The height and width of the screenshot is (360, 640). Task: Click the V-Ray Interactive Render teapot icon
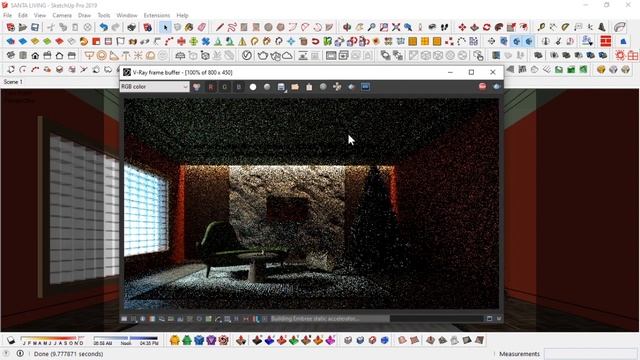click(275, 55)
